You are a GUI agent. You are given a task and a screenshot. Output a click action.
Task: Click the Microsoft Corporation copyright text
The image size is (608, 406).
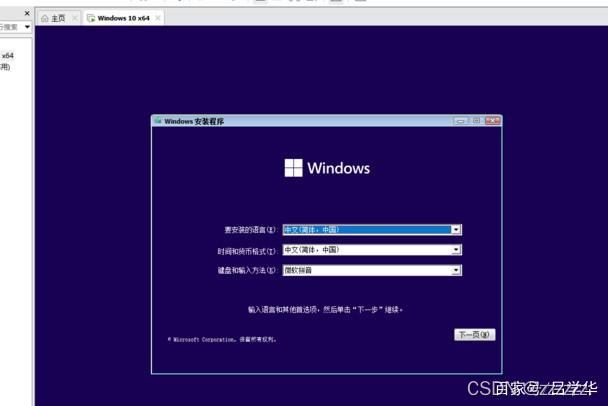[x=222, y=339]
